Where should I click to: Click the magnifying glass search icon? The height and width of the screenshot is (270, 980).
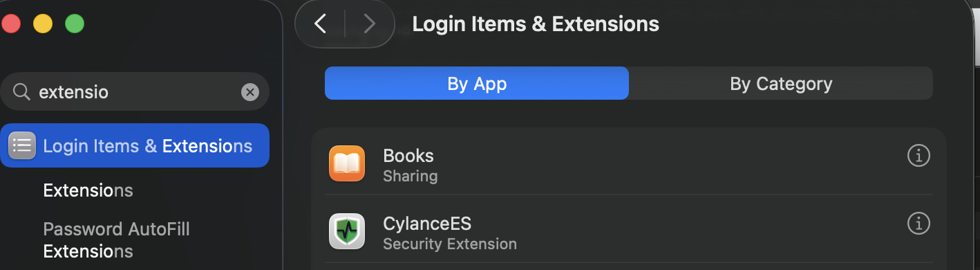(22, 92)
